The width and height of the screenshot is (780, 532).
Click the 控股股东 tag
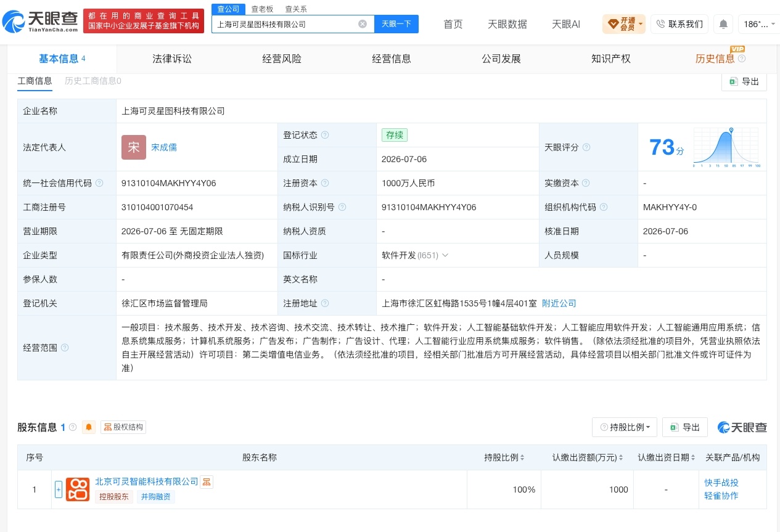(114, 497)
